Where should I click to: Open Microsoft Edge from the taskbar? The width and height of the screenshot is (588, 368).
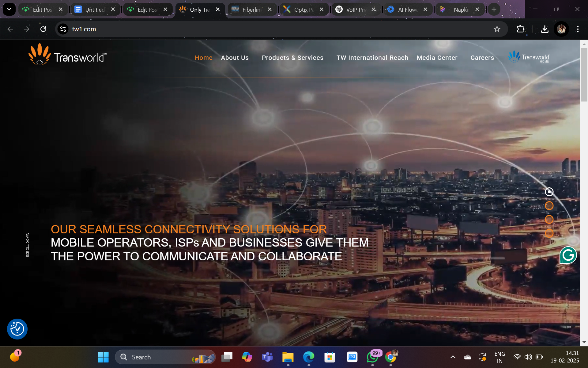tap(309, 357)
